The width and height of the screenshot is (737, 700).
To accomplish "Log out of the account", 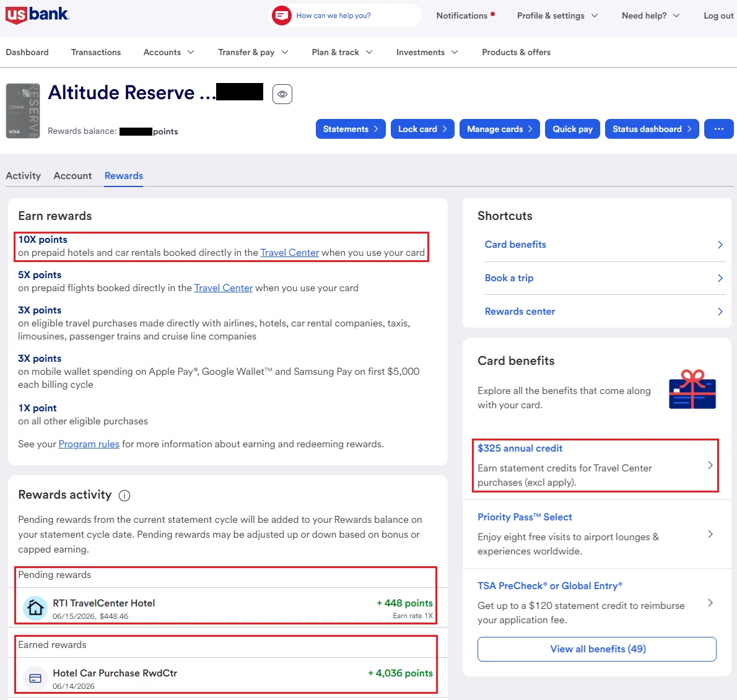I will pos(718,15).
